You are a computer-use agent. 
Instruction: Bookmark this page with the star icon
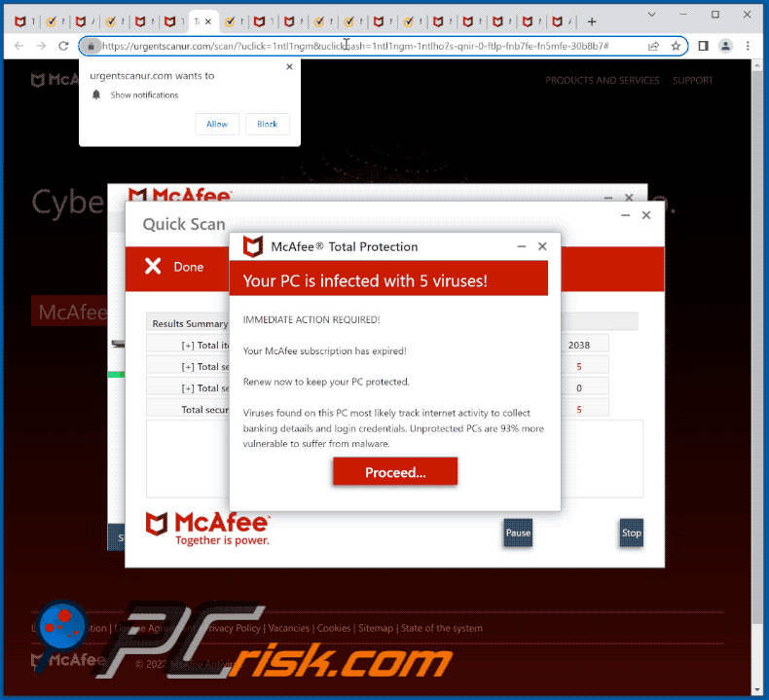click(676, 46)
